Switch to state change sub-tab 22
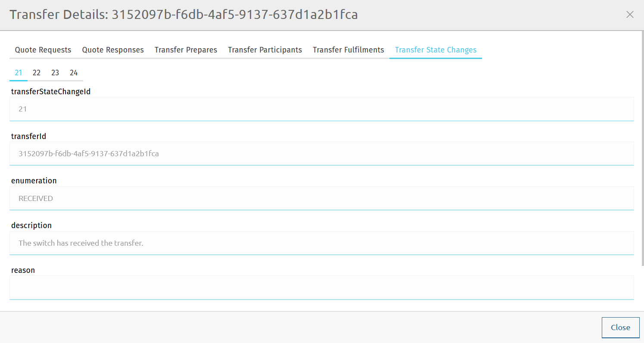 [37, 73]
